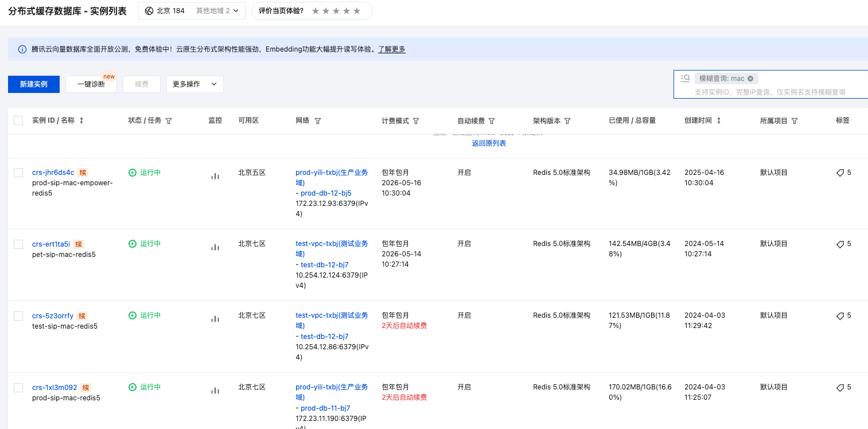Expand the 其他地域 2 dropdown

pos(217,11)
